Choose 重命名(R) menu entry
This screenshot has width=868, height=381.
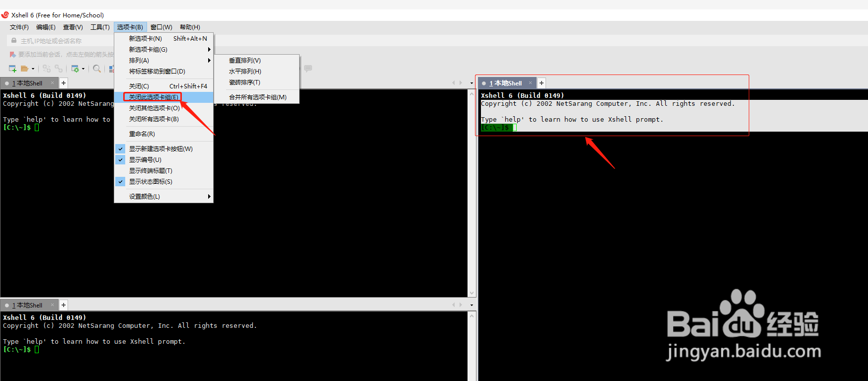point(164,134)
